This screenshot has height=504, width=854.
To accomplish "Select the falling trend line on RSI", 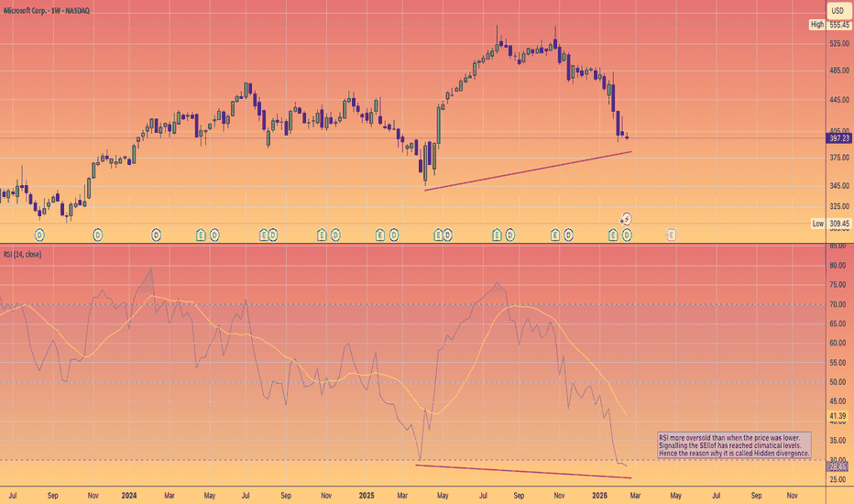I will click(523, 471).
